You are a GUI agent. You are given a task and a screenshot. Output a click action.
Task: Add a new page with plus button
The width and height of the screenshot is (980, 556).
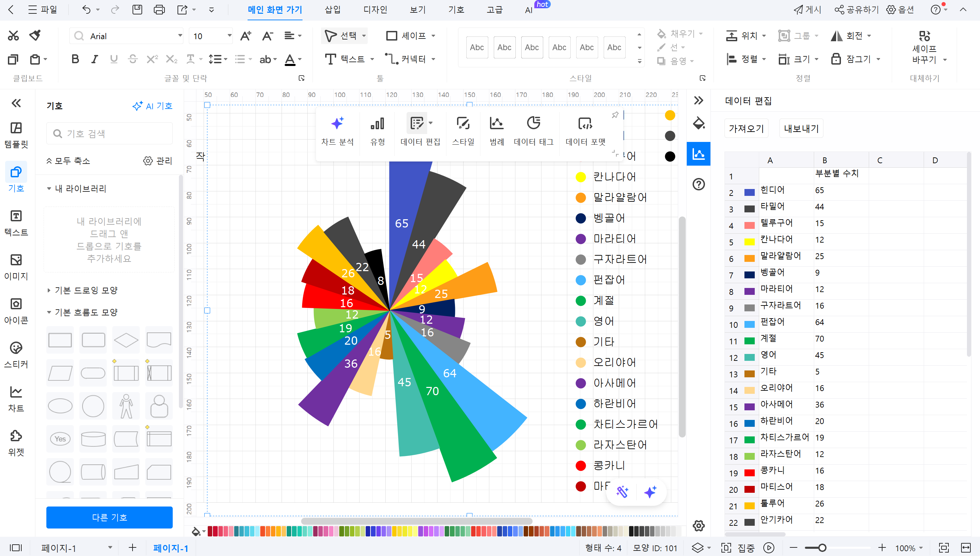(132, 548)
